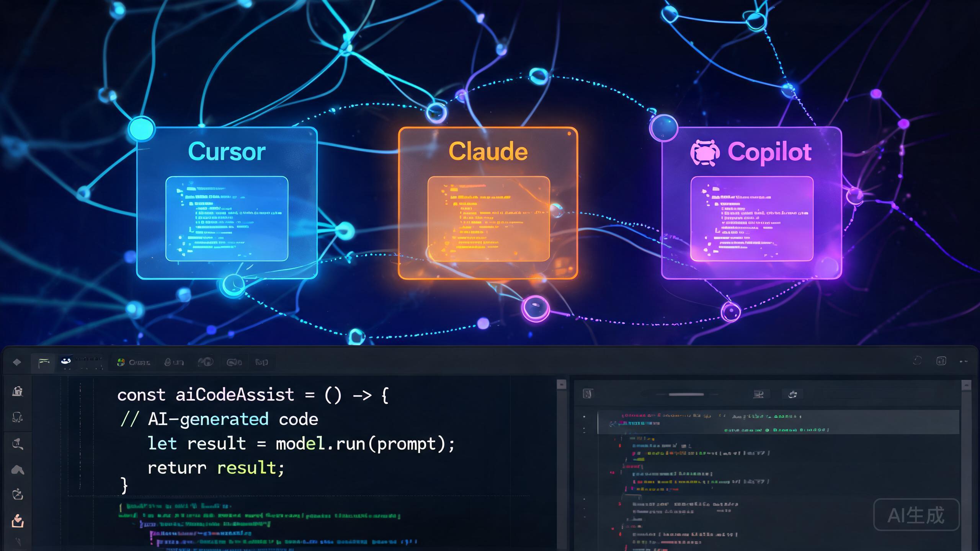The image size is (980, 551).
Task: Click the scroll-up arrow of the code editor scrollbar
Action: point(561,384)
